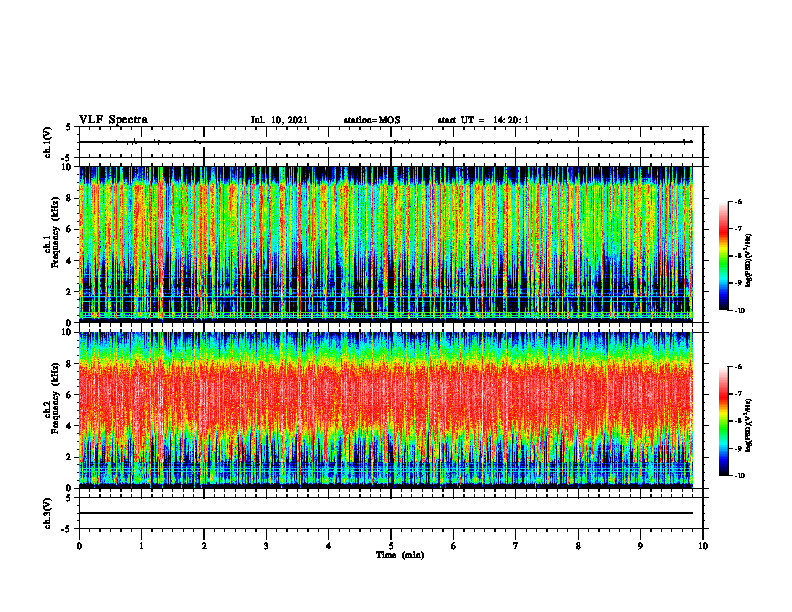Click the ch.1 voltage waveform trace
This screenshot has height=612, width=792.
(x=386, y=142)
